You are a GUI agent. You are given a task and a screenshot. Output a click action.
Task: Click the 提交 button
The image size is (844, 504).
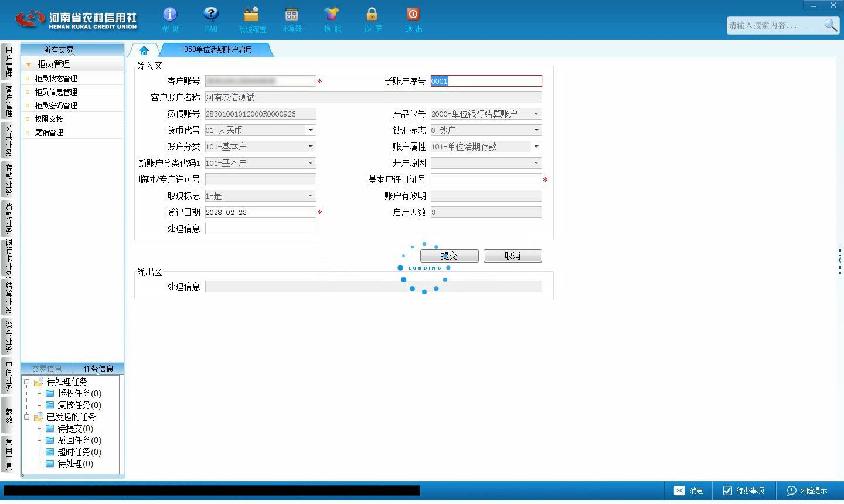tap(449, 256)
